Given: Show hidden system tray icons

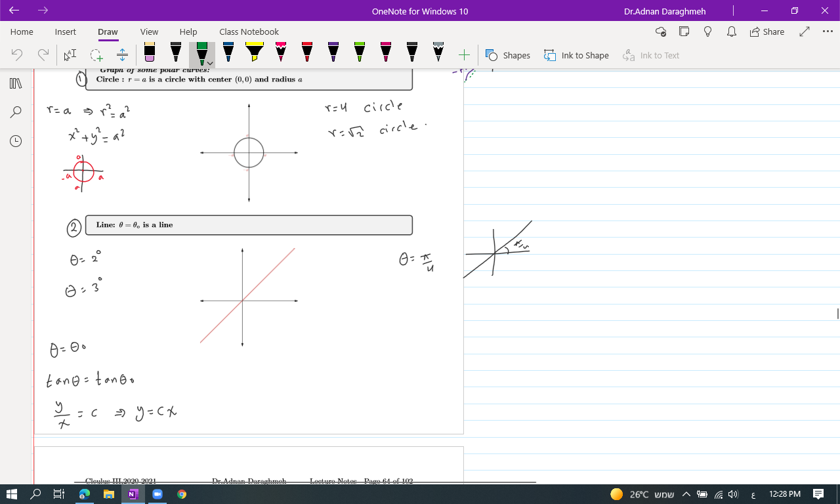Looking at the screenshot, I should tap(686, 494).
